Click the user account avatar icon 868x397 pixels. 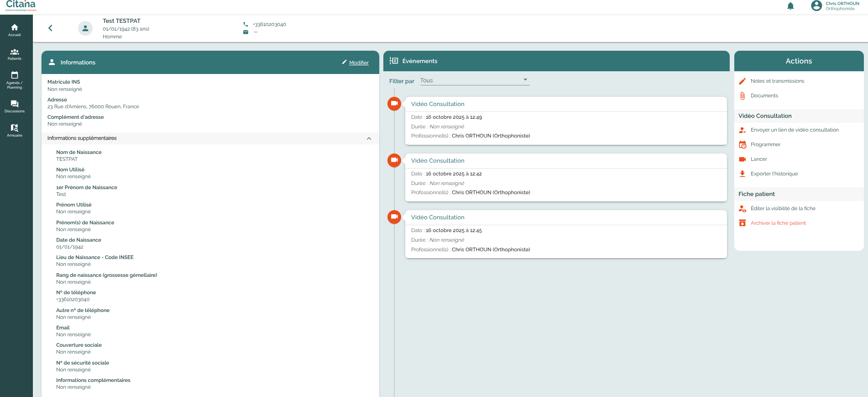[x=816, y=6]
